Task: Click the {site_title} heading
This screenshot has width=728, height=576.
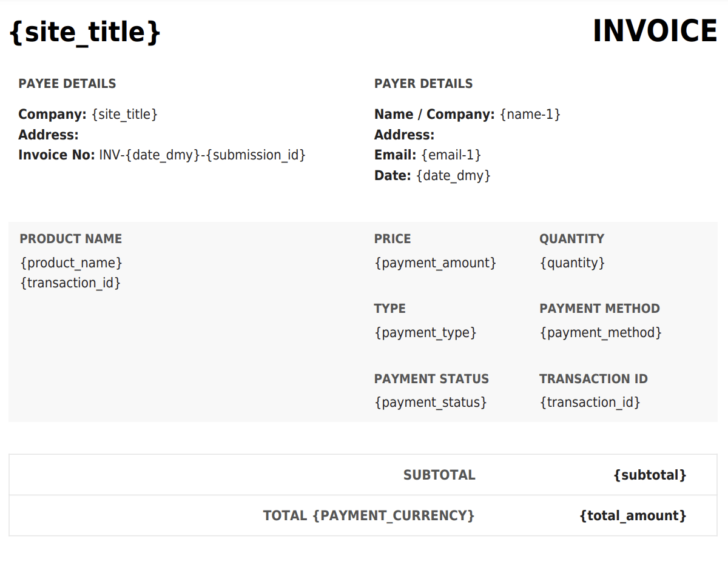Action: coord(86,32)
